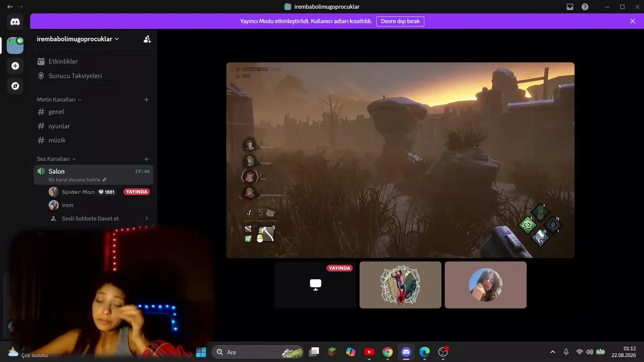This screenshot has width=644, height=362.
Task: Click the 19:46 call timer in Salon
Action: point(142,171)
